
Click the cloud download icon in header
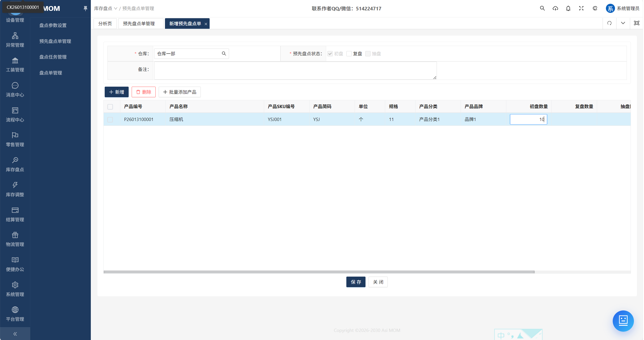click(555, 8)
